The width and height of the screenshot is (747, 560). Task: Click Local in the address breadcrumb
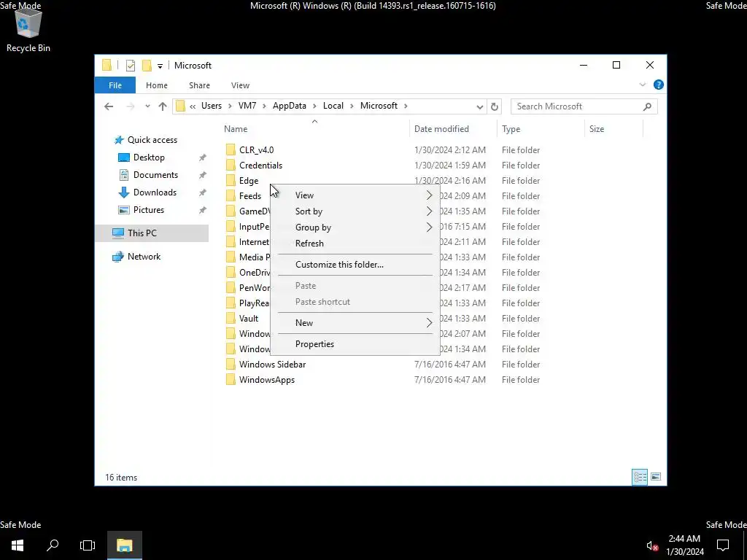333,106
